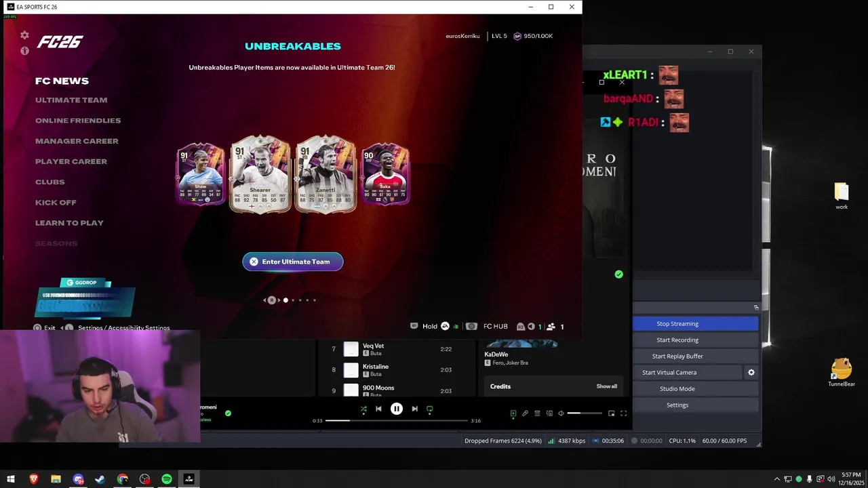Click Show all in Spotify Credits
Viewport: 868px width, 488px height.
[606, 386]
